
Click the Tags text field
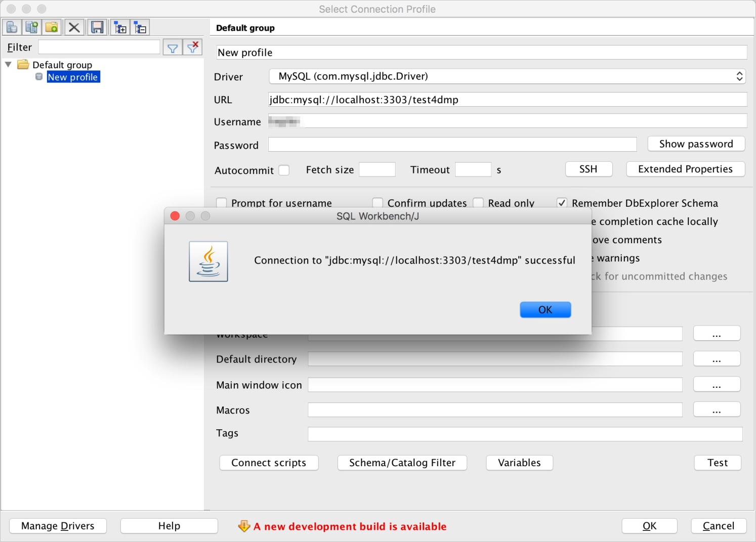click(525, 434)
